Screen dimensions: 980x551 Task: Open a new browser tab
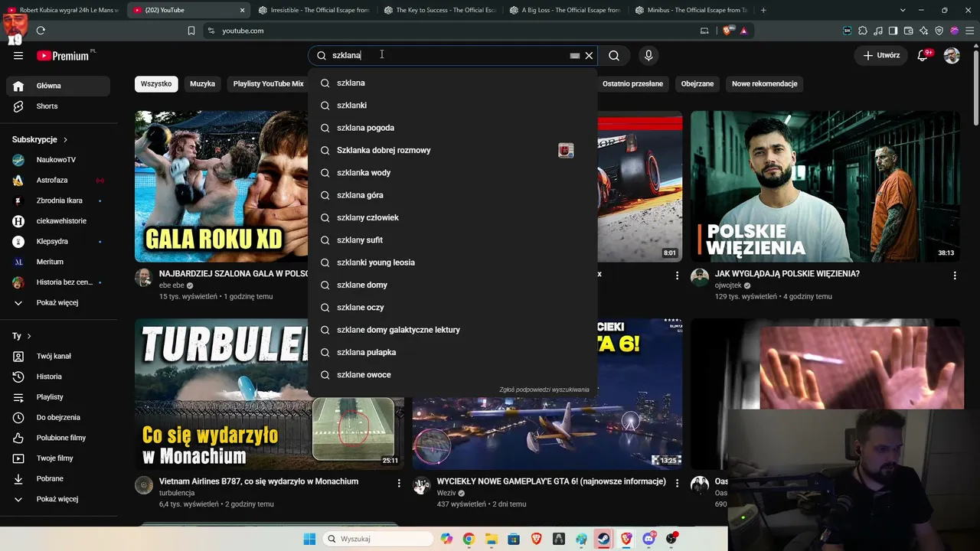(x=763, y=10)
